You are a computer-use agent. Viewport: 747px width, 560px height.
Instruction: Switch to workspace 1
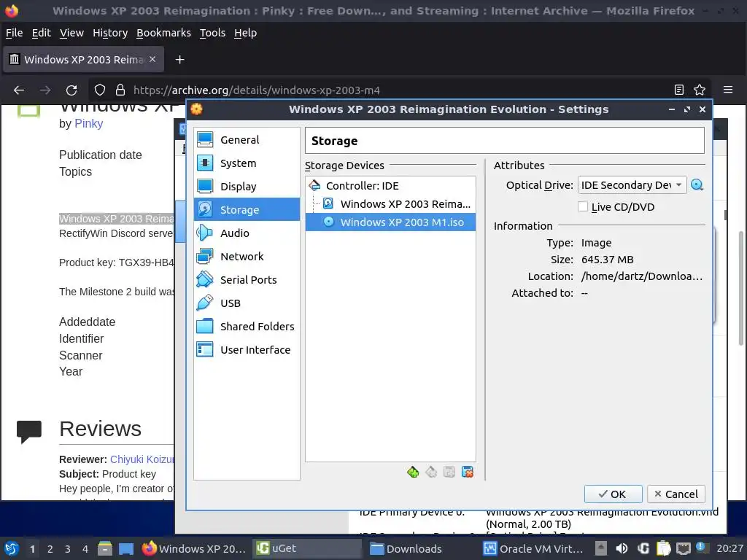tap(32, 548)
